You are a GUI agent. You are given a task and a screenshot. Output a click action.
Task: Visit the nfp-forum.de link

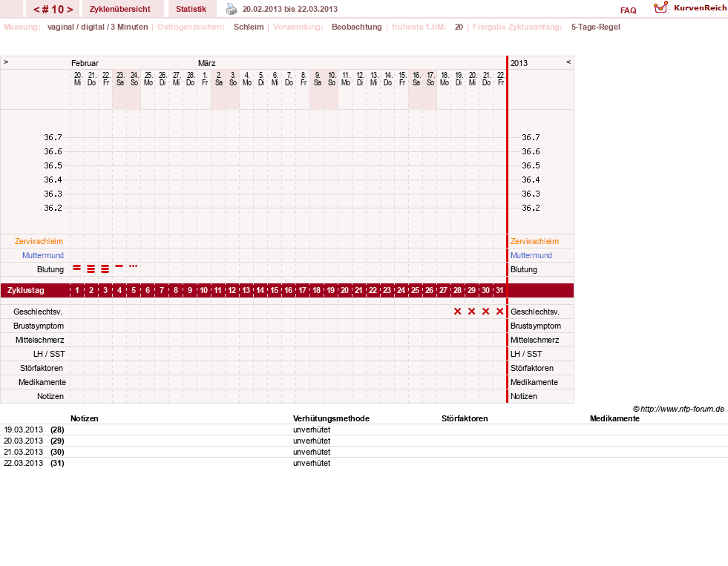coord(682,409)
